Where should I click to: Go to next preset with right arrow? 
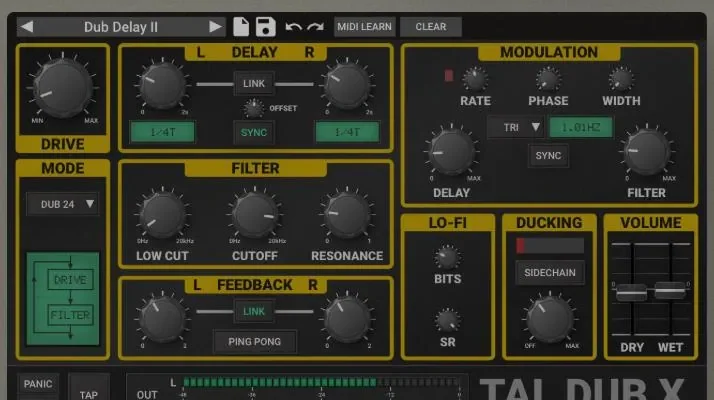point(215,27)
